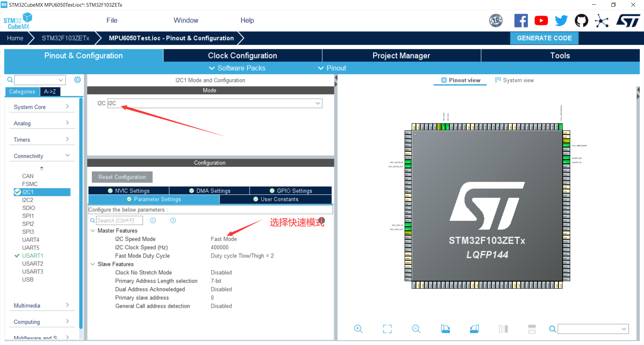The height and width of the screenshot is (345, 644).
Task: Open the Project Manager tab
Action: (x=401, y=55)
